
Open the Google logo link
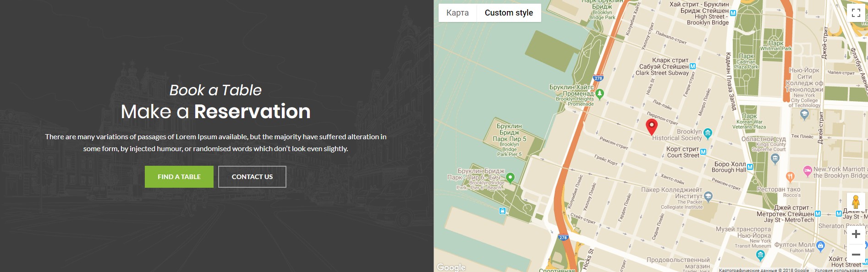pos(451,267)
